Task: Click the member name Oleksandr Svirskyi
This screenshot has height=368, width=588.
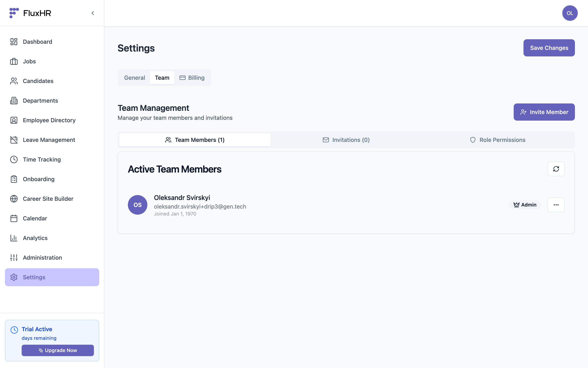Action: 182,198
